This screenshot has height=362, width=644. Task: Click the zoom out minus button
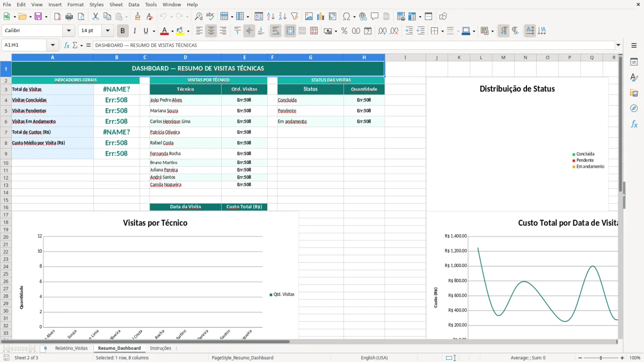coord(580,358)
